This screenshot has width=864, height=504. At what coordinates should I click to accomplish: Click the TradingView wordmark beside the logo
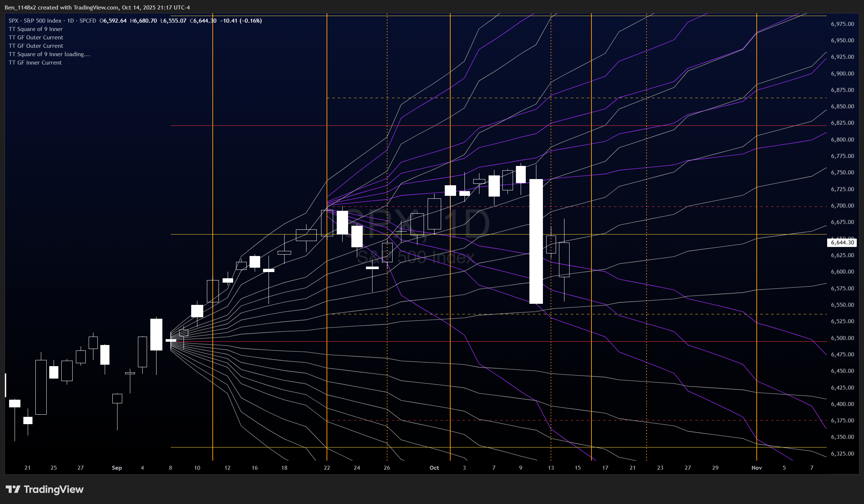pos(54,489)
